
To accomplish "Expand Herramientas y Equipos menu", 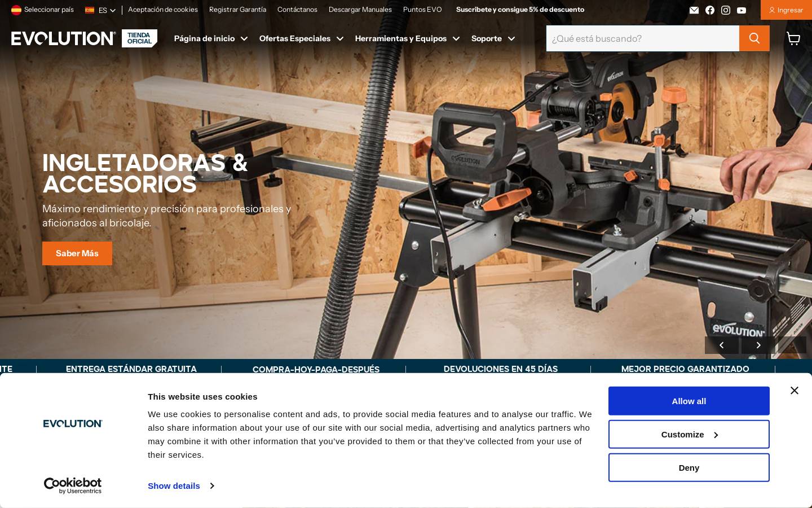I will tap(407, 38).
